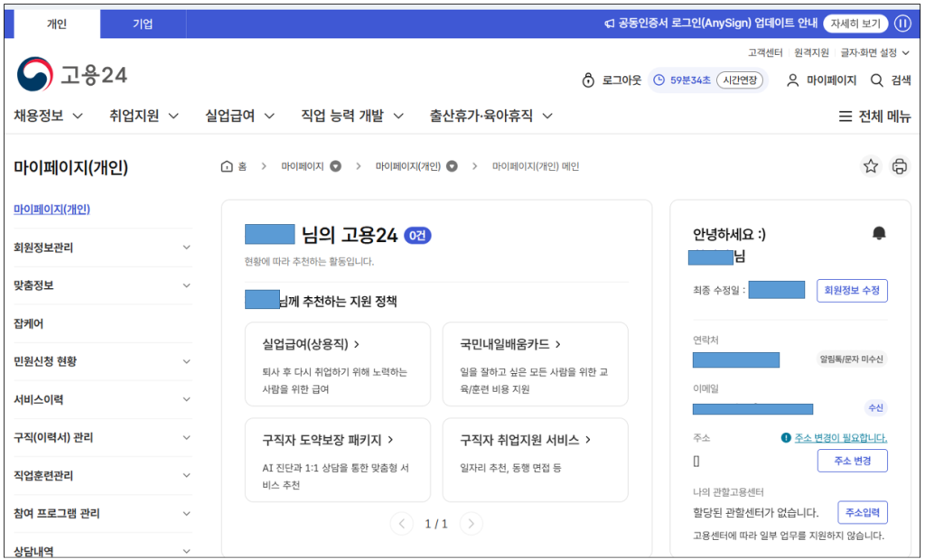Viewport: 925px width, 560px height.
Task: Click 알림톡/문자 미수신 status badge
Action: (851, 359)
